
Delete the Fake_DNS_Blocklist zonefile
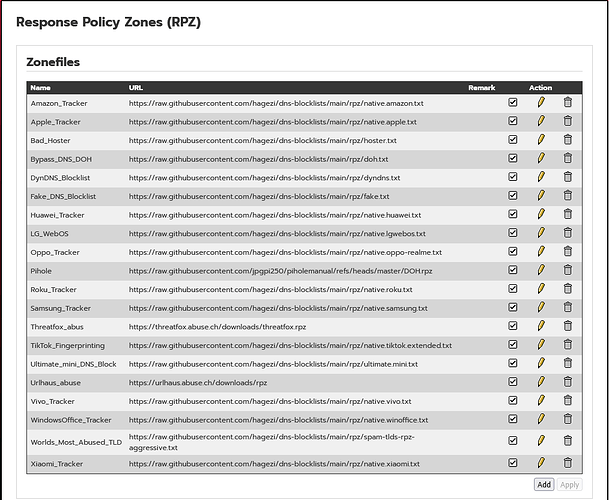[567, 196]
